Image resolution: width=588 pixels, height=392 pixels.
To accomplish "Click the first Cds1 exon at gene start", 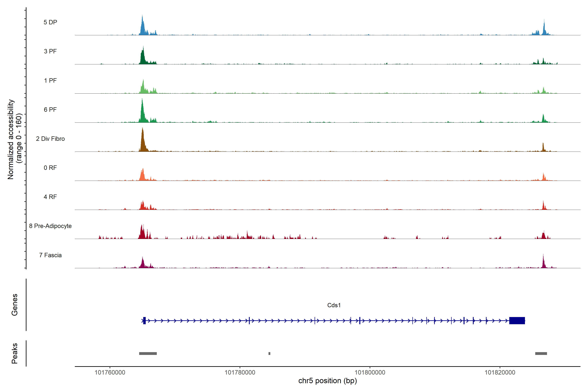I will click(x=145, y=320).
